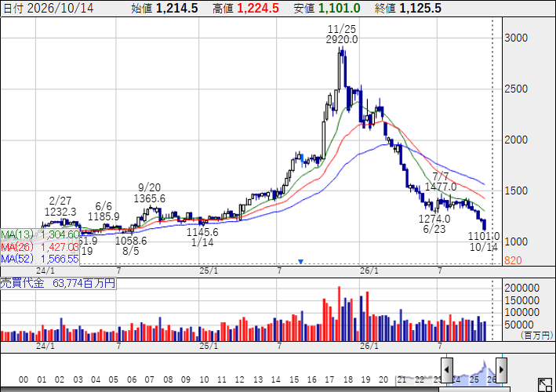The height and width of the screenshot is (392, 556).
Task: Click the 終値 1,125.5 close value
Action: [x=408, y=8]
